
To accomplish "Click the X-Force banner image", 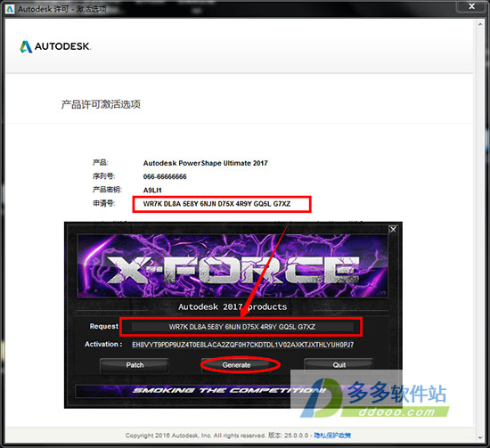I will point(233,266).
